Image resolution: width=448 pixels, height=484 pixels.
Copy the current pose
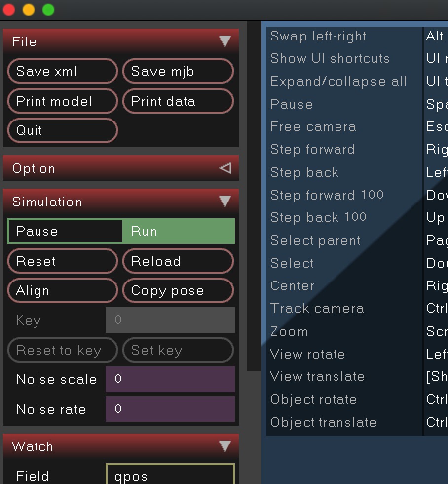178,290
